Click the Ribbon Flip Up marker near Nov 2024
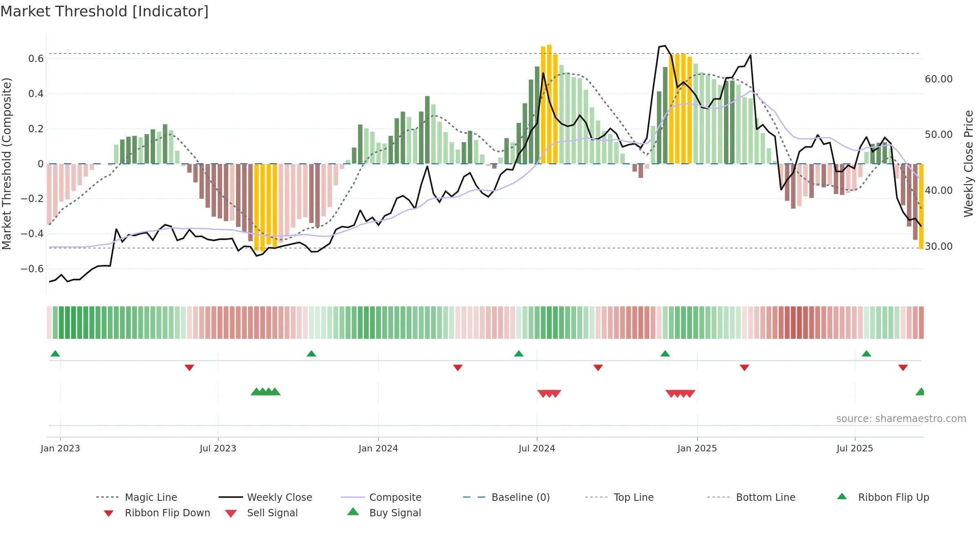The height and width of the screenshot is (551, 980). click(x=665, y=353)
